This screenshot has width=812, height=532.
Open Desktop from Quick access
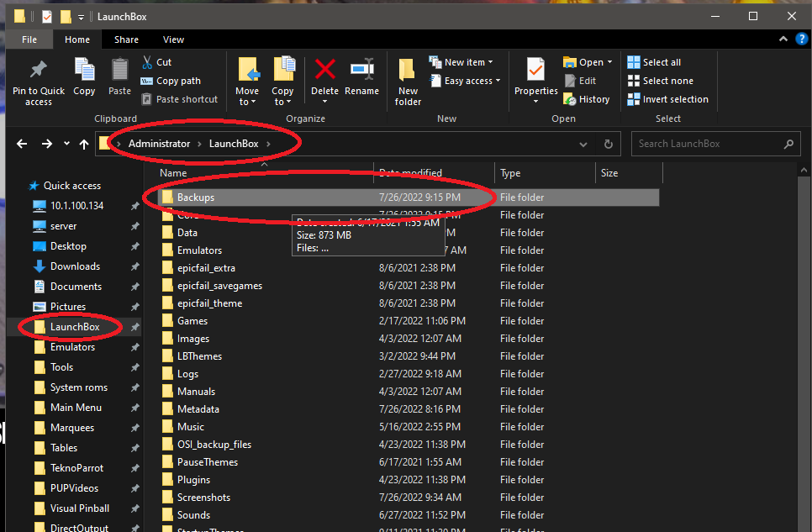(x=60, y=246)
